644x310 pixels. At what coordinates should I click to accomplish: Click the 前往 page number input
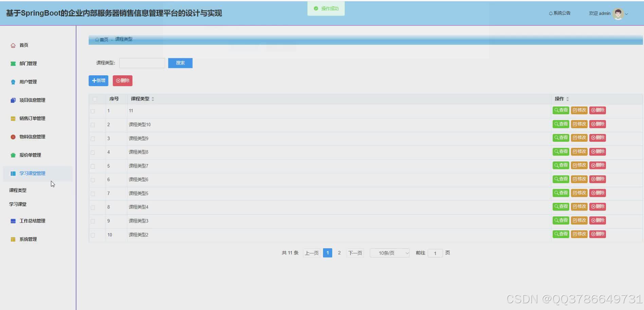click(x=435, y=253)
